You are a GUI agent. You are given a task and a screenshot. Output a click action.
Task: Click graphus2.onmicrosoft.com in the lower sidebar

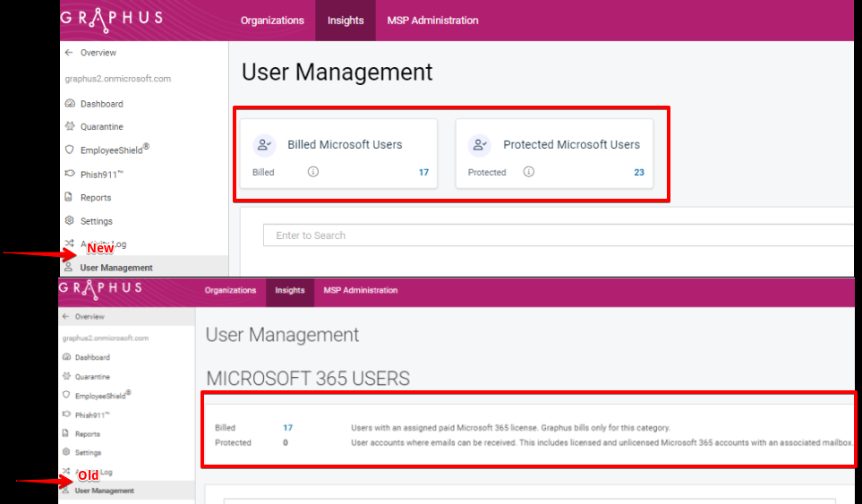pos(105,338)
